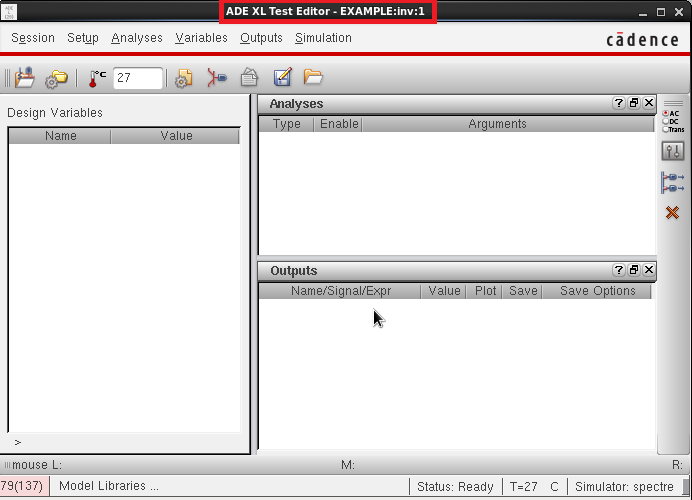Click the open folder toolbar icon
Screen dimensions: 692x500
click(x=313, y=77)
